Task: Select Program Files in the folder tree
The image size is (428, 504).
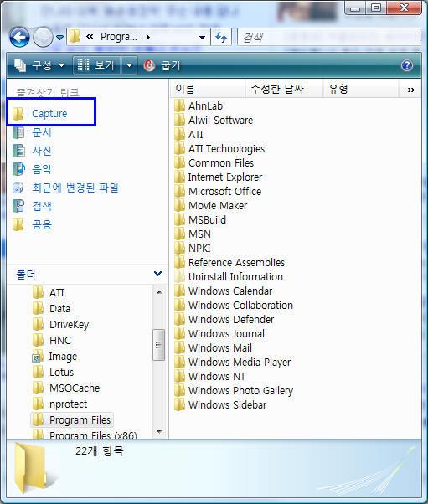Action: point(72,419)
